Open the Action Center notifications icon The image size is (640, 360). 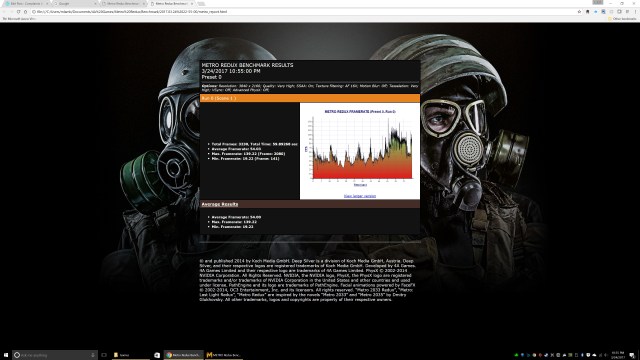(x=632, y=356)
